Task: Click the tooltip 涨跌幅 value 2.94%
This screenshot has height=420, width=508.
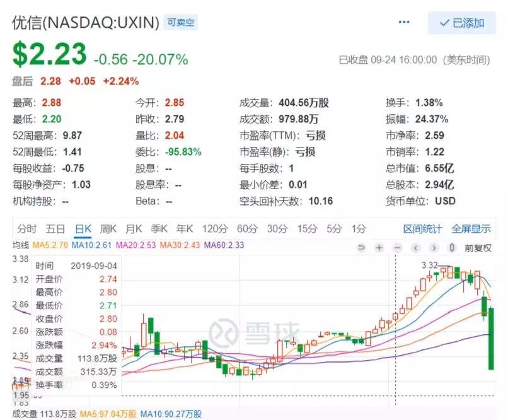Action: point(104,345)
